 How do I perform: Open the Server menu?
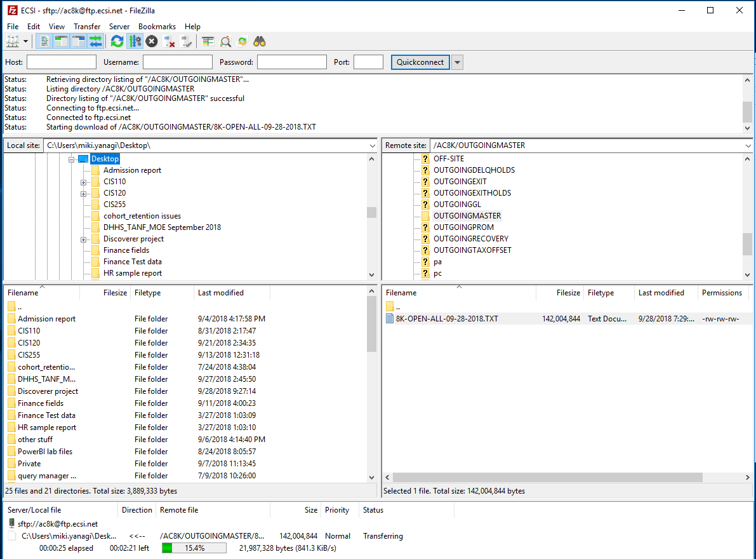[119, 27]
